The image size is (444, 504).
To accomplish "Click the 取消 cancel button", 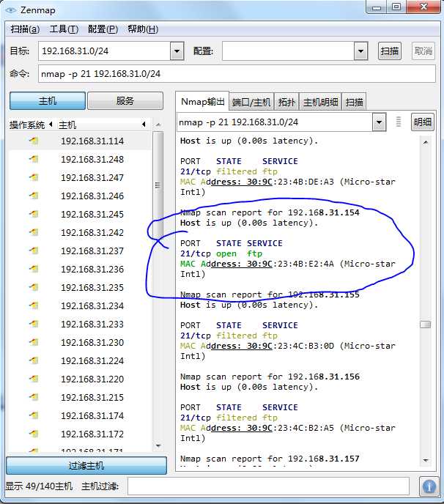I will (x=423, y=51).
